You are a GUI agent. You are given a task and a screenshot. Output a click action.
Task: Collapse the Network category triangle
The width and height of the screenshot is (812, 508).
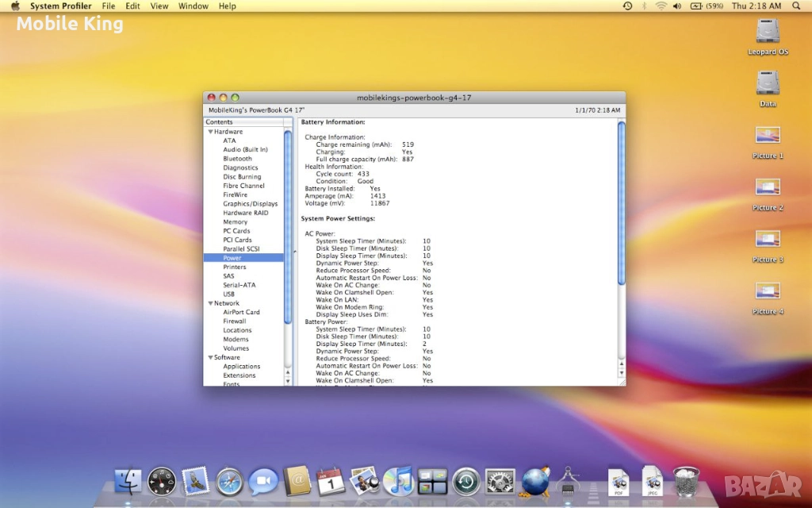pyautogui.click(x=210, y=303)
